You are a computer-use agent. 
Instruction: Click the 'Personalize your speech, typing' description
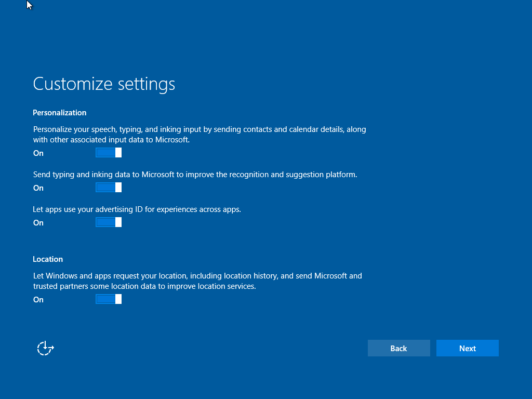click(x=199, y=135)
